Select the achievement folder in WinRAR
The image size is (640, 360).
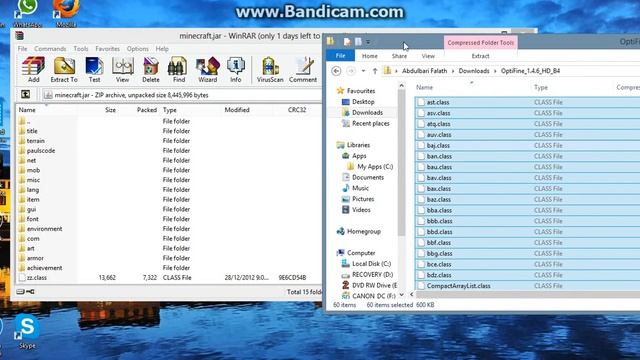pos(44,268)
